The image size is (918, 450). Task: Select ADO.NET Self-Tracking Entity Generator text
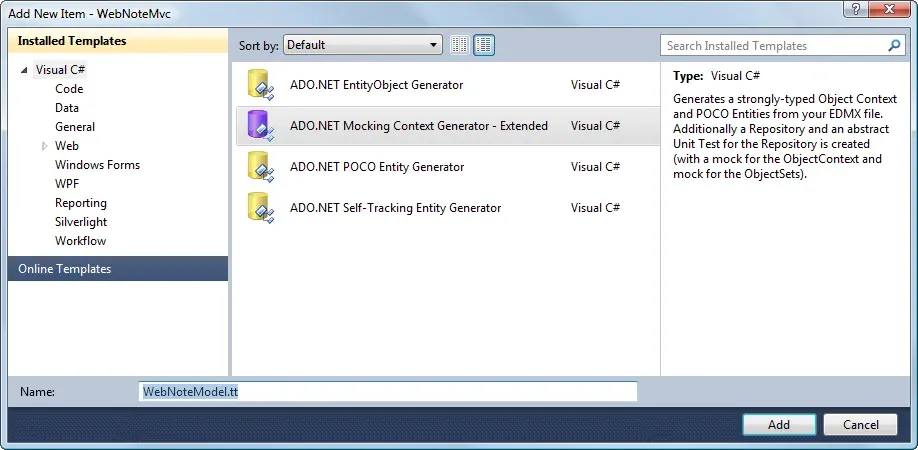pyautogui.click(x=395, y=208)
